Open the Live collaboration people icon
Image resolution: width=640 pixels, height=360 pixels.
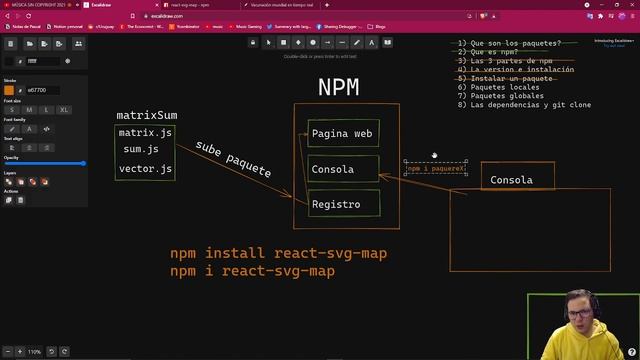tap(78, 44)
